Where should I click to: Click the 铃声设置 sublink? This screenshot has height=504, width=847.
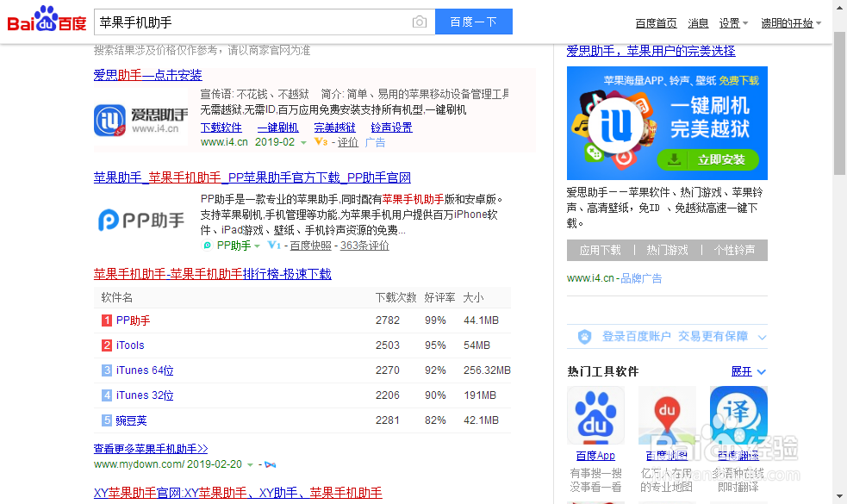click(392, 128)
